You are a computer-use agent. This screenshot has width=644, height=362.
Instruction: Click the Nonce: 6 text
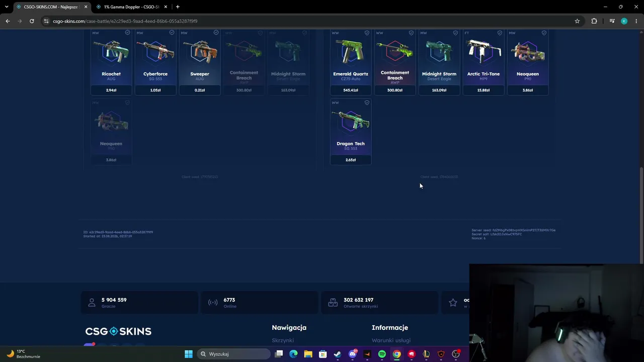click(x=478, y=238)
